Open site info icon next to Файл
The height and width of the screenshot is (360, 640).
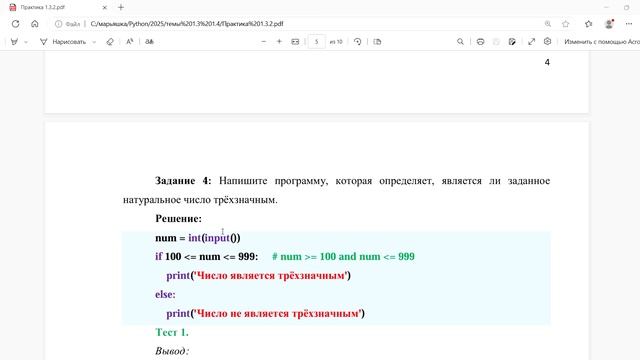tap(58, 24)
